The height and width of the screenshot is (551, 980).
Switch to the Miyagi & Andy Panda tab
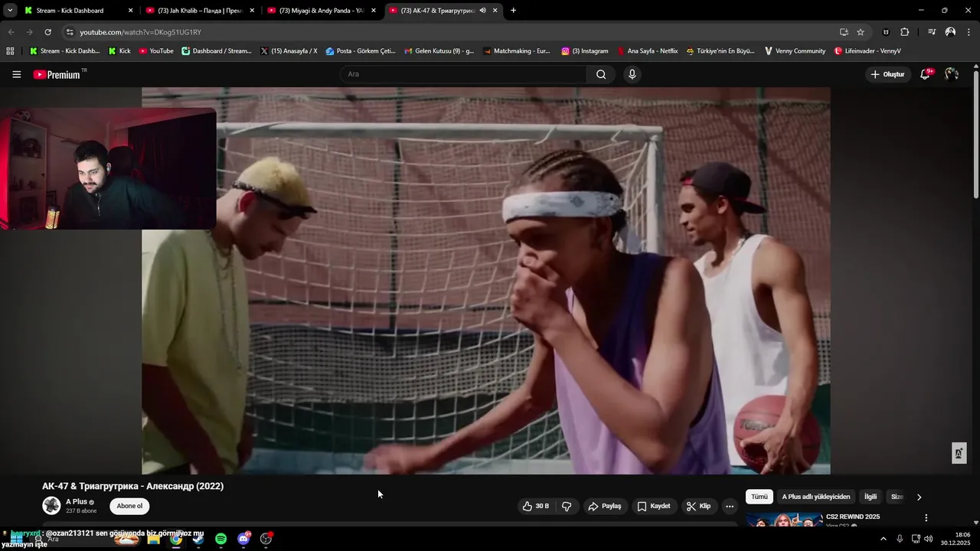(322, 11)
